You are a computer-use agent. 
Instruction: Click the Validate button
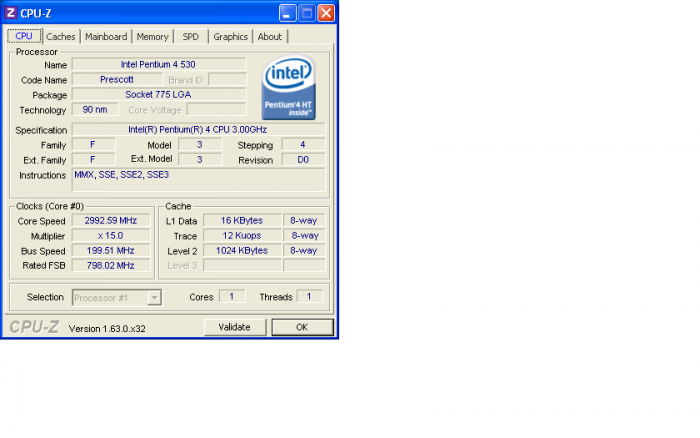[x=235, y=327]
